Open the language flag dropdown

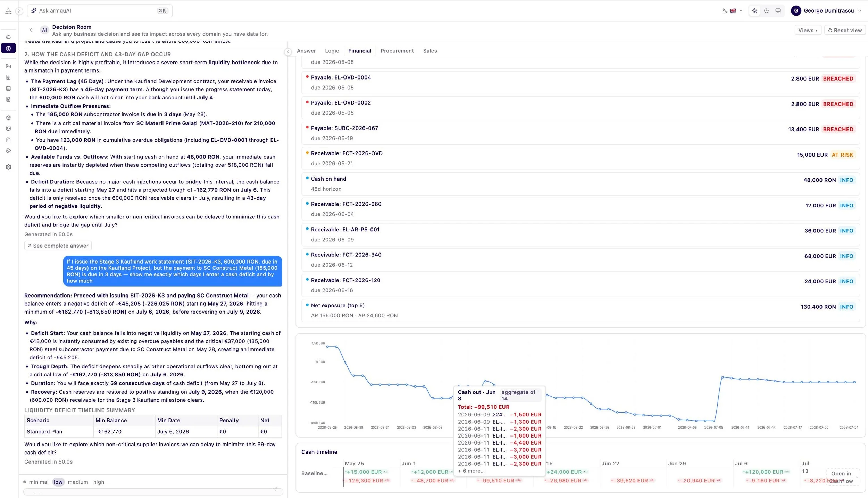click(x=736, y=11)
